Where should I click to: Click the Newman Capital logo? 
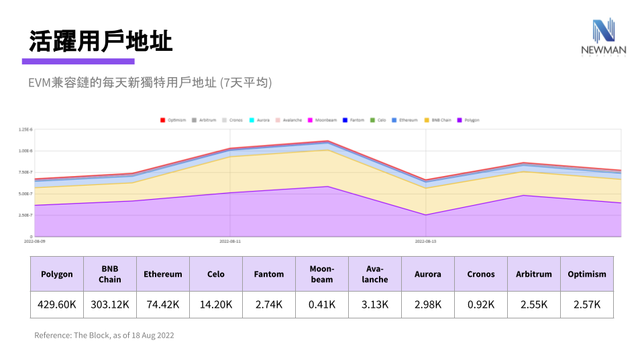(x=603, y=37)
